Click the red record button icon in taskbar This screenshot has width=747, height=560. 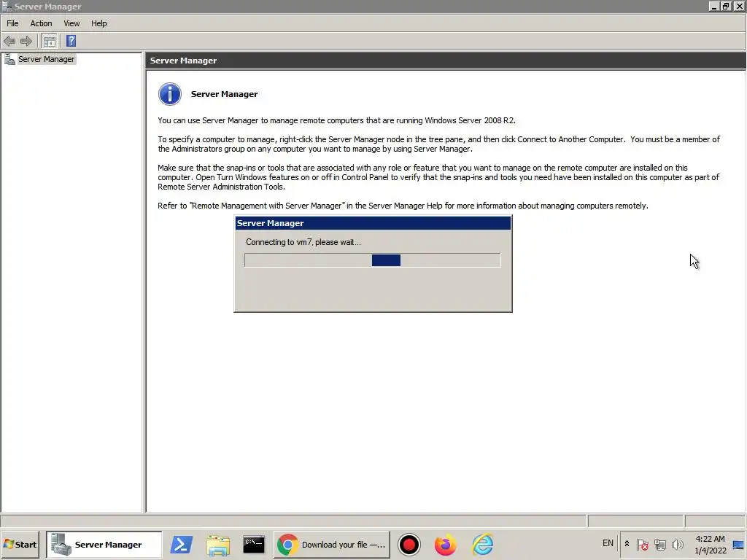(409, 544)
